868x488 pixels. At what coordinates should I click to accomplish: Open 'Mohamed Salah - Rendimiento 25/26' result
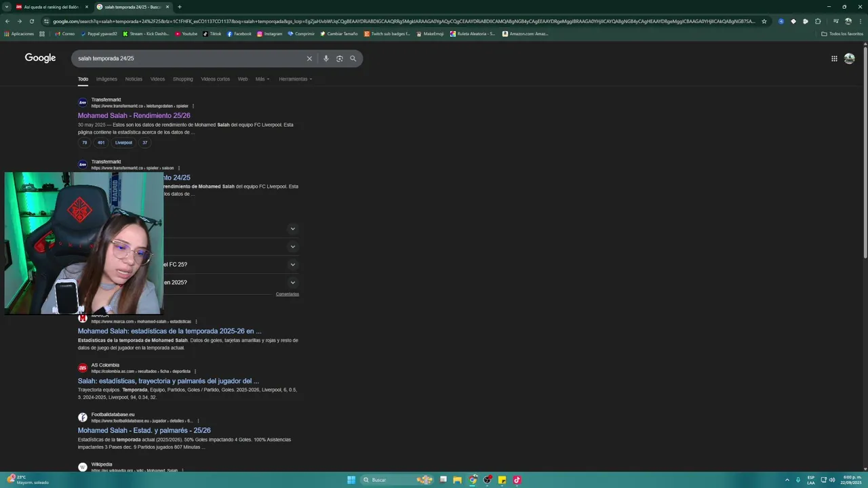134,116
